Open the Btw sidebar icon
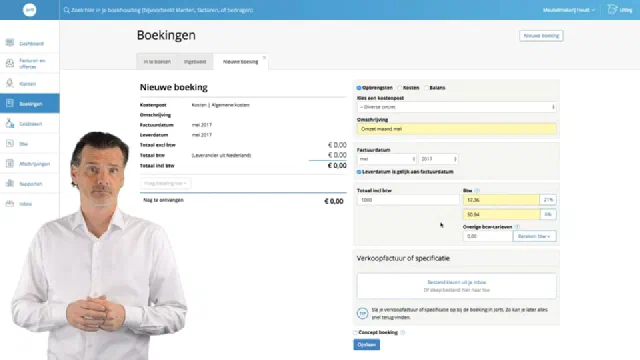This screenshot has width=640, height=360. [x=10, y=143]
